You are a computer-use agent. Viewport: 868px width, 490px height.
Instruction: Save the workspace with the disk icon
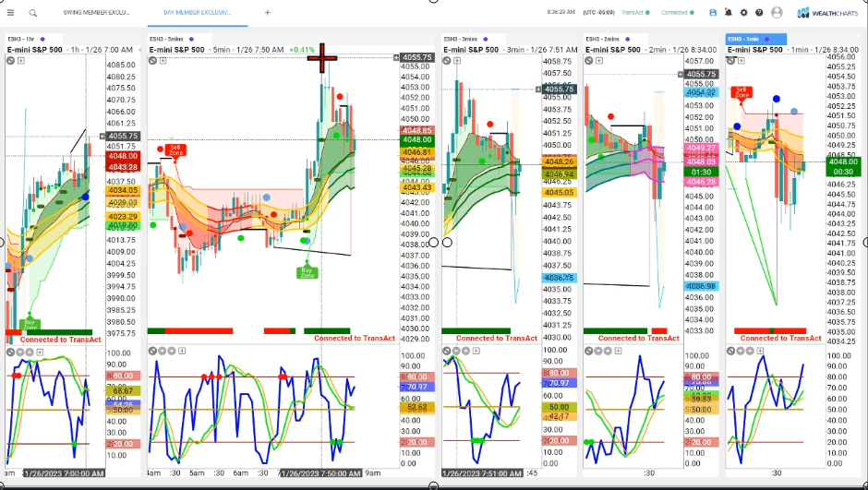click(x=713, y=12)
